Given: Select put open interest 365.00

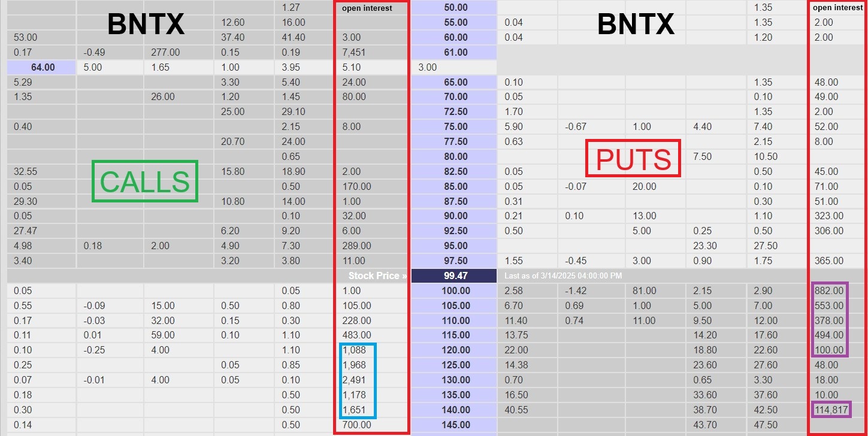Looking at the screenshot, I should pos(829,261).
